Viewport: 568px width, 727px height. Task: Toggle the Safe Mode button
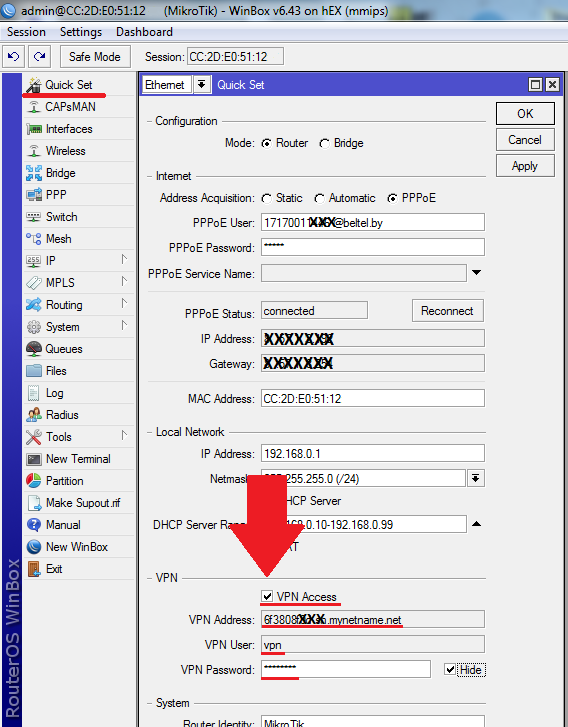(95, 57)
